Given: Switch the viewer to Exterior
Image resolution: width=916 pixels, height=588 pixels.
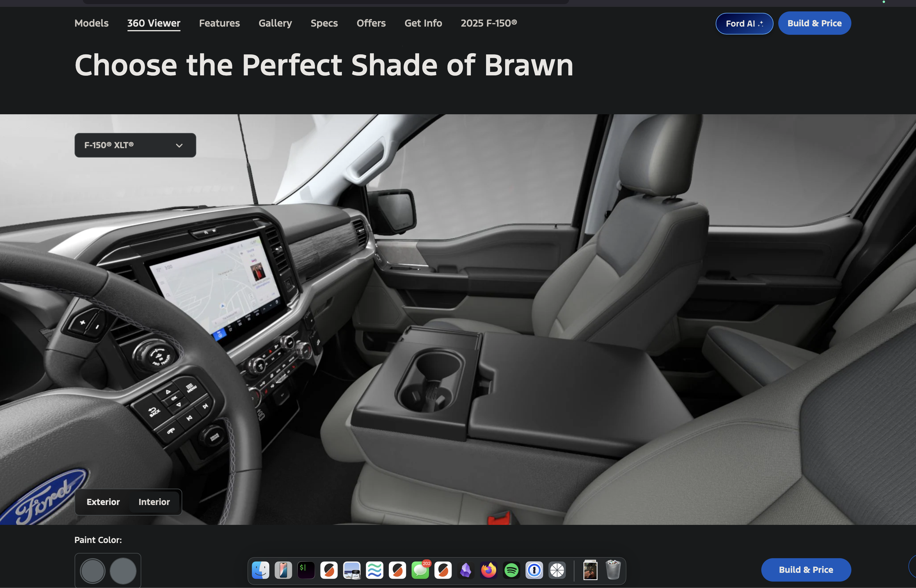Looking at the screenshot, I should point(103,502).
